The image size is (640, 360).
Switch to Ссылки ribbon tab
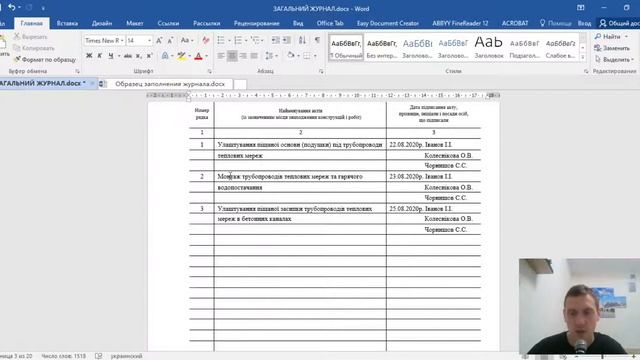(x=168, y=23)
